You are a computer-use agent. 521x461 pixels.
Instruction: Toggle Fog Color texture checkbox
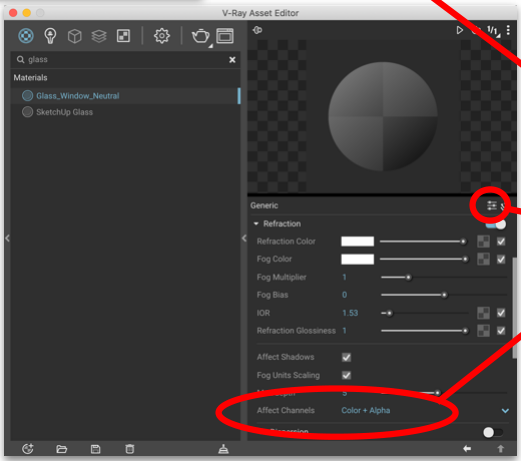point(501,259)
